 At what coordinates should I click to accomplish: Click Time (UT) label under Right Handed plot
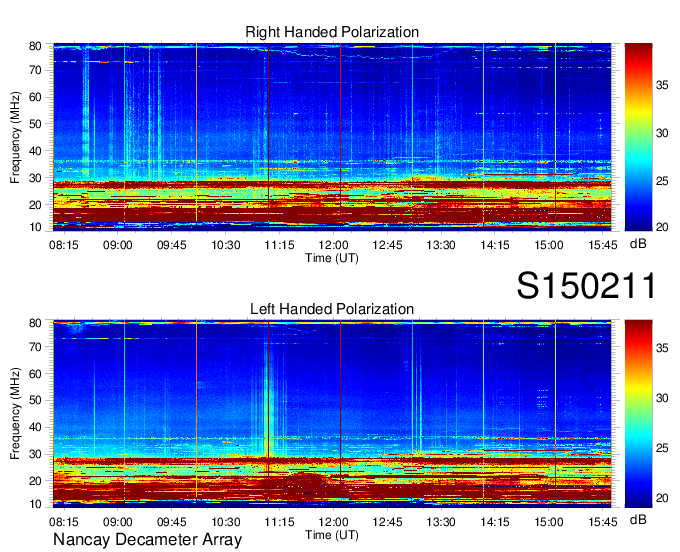[x=332, y=258]
